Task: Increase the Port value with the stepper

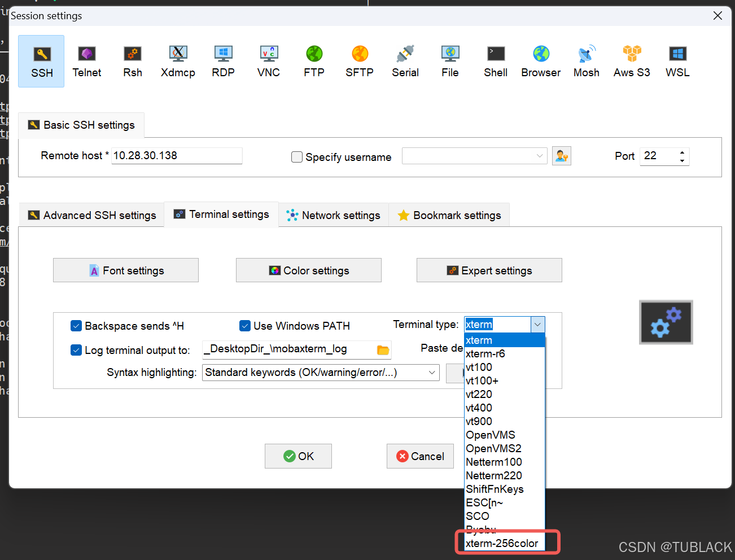Action: pos(682,152)
